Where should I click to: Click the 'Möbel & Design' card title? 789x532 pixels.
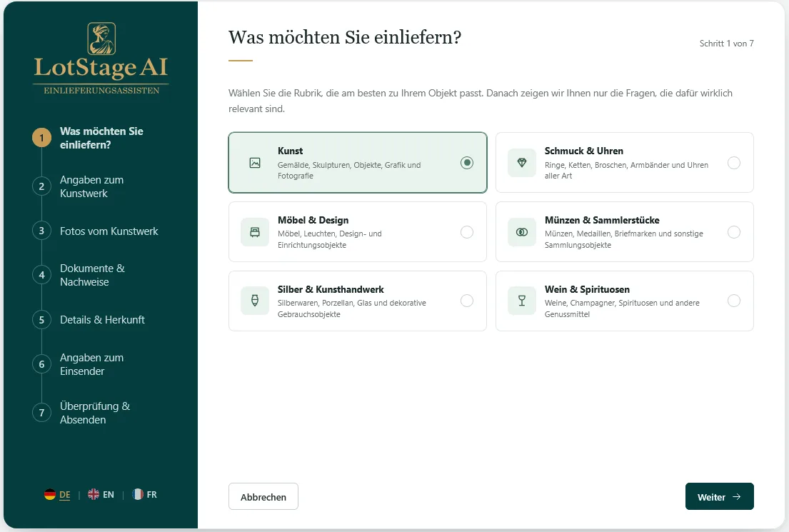(313, 221)
